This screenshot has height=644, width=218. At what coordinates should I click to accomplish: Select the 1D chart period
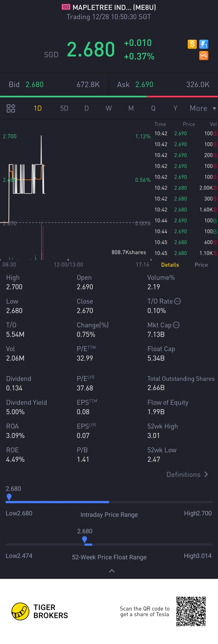38,108
